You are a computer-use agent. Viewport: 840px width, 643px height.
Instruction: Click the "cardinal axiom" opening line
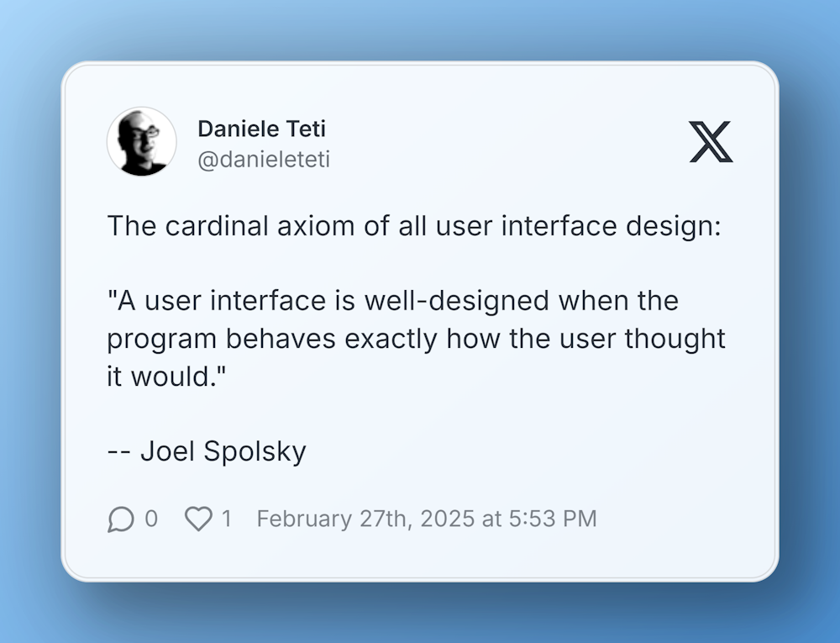tap(414, 225)
